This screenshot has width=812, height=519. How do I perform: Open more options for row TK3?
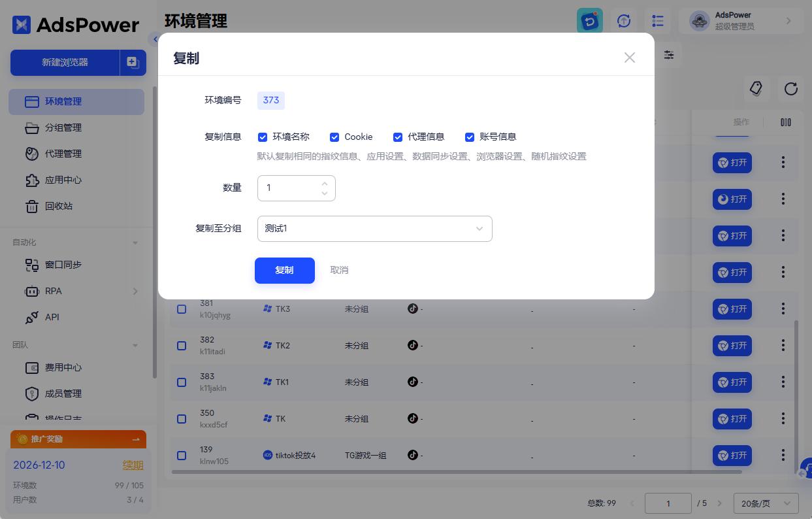[x=783, y=309]
